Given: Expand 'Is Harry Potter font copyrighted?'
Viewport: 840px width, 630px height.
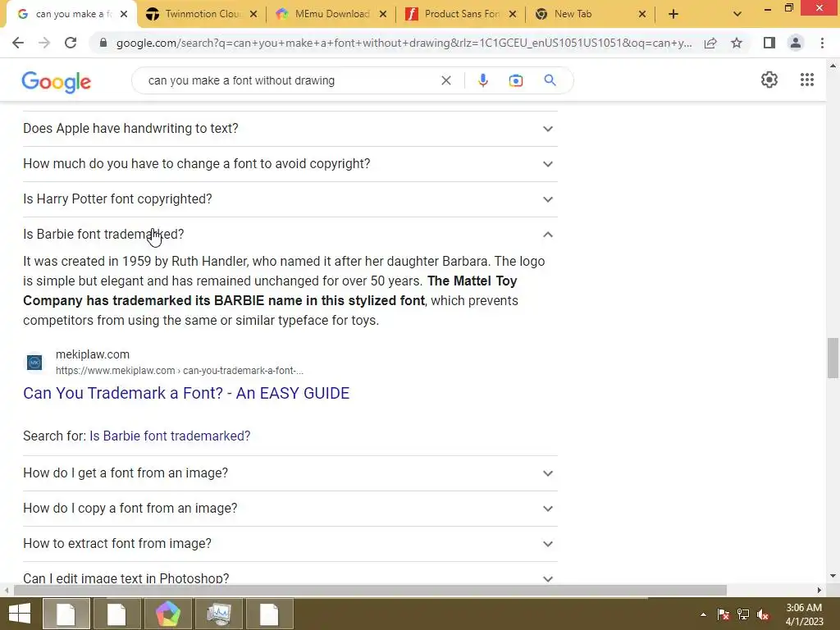Looking at the screenshot, I should pyautogui.click(x=290, y=199).
